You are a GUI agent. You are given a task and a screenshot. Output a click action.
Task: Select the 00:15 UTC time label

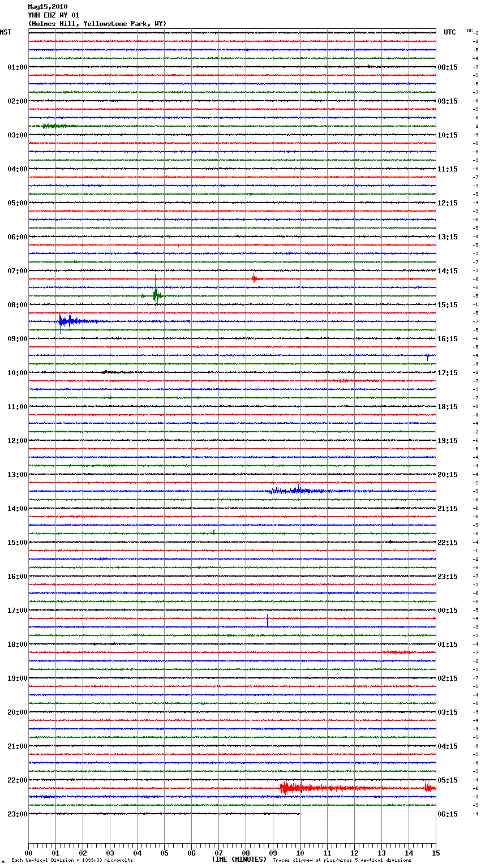[x=448, y=611]
